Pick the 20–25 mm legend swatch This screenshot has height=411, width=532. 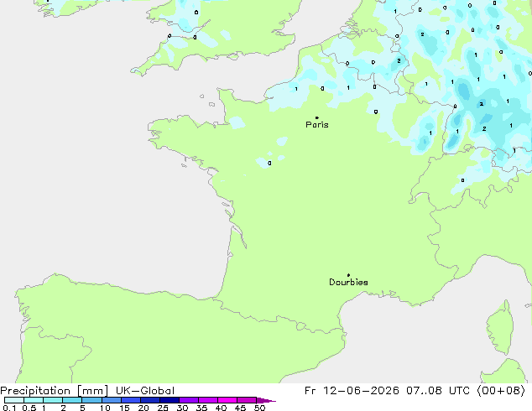(149, 400)
